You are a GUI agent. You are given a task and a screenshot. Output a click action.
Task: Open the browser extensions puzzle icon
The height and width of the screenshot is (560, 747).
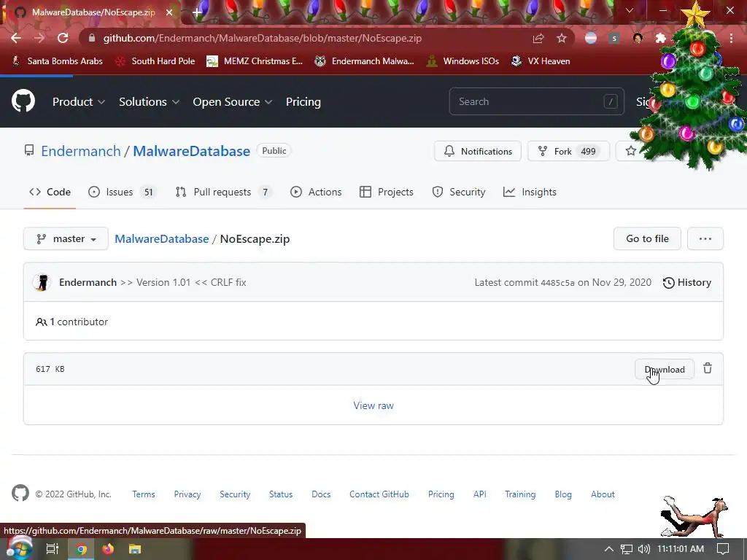661,38
